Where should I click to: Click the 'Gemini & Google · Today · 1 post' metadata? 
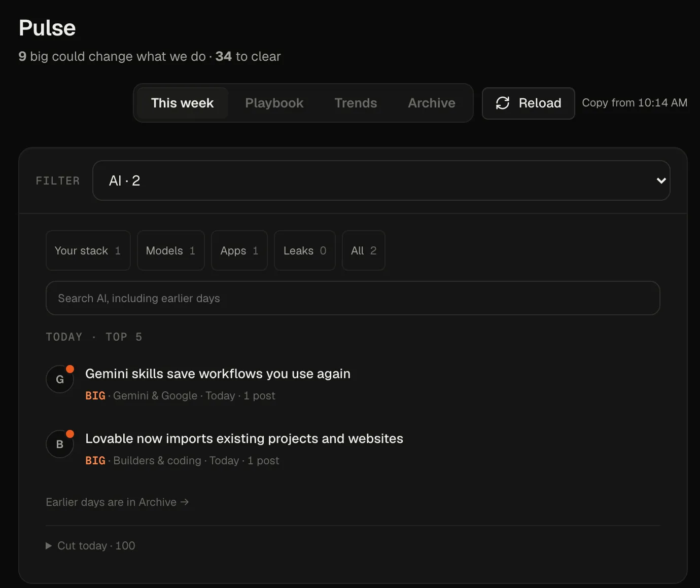coord(194,395)
